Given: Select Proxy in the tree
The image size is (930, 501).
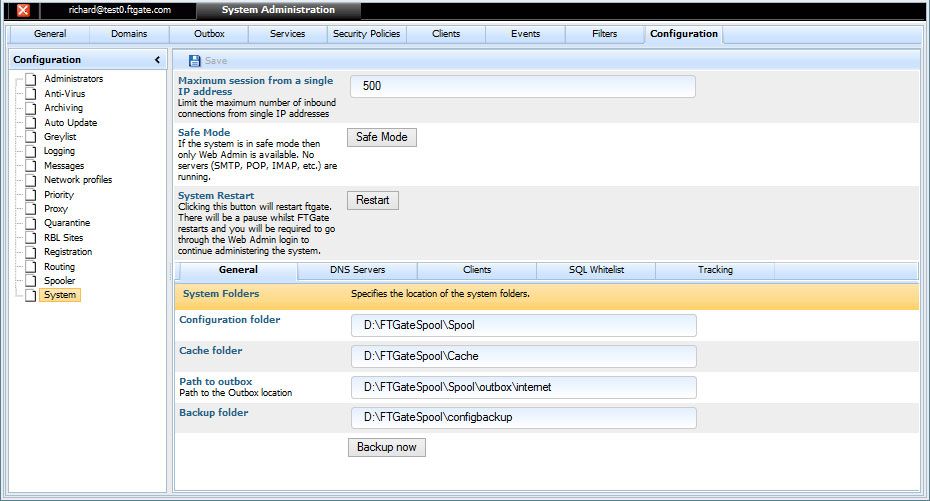Looking at the screenshot, I should point(56,209).
